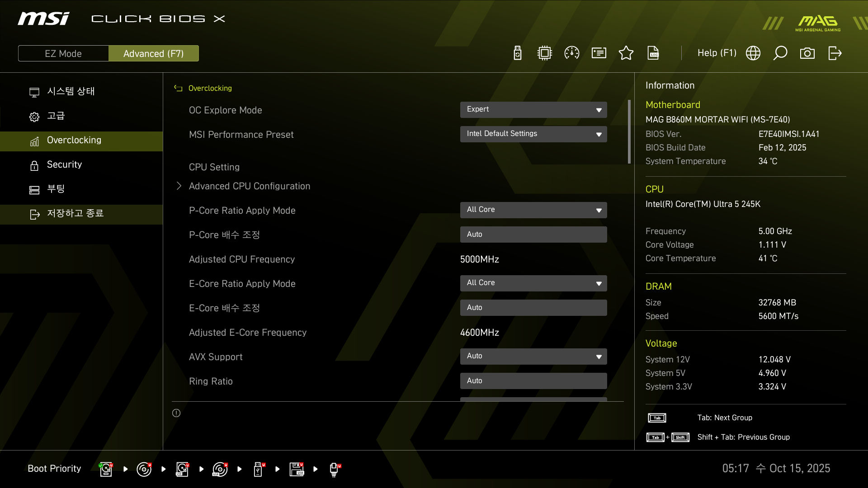Click Overclocking back breadcrumb link
The width and height of the screenshot is (868, 488).
pyautogui.click(x=209, y=89)
